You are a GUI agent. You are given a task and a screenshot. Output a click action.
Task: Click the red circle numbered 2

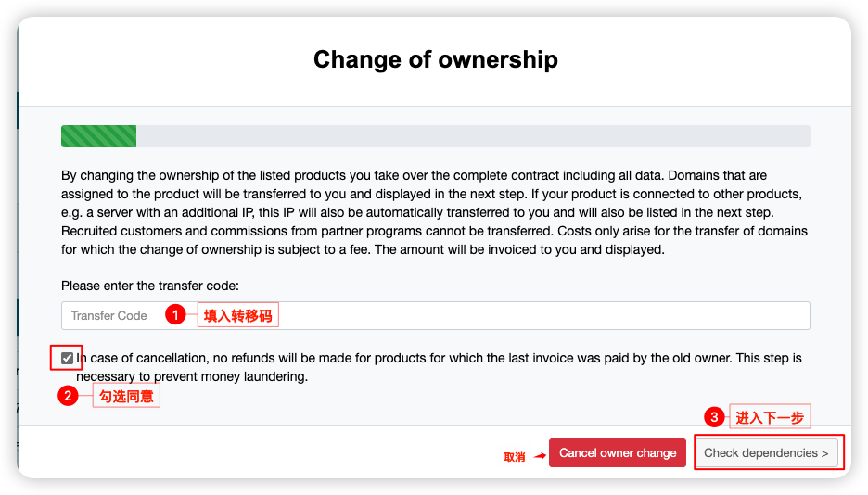click(68, 396)
